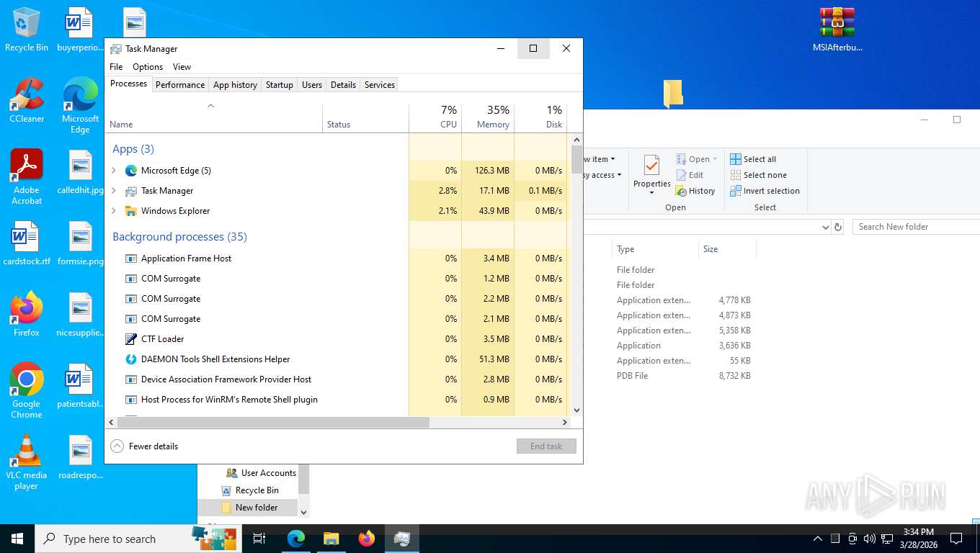Click the Windows Explorer process icon
This screenshot has height=553, width=980.
tap(131, 211)
